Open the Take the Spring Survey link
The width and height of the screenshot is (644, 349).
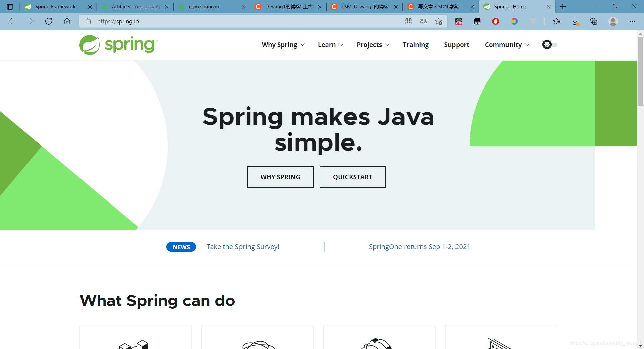point(243,247)
